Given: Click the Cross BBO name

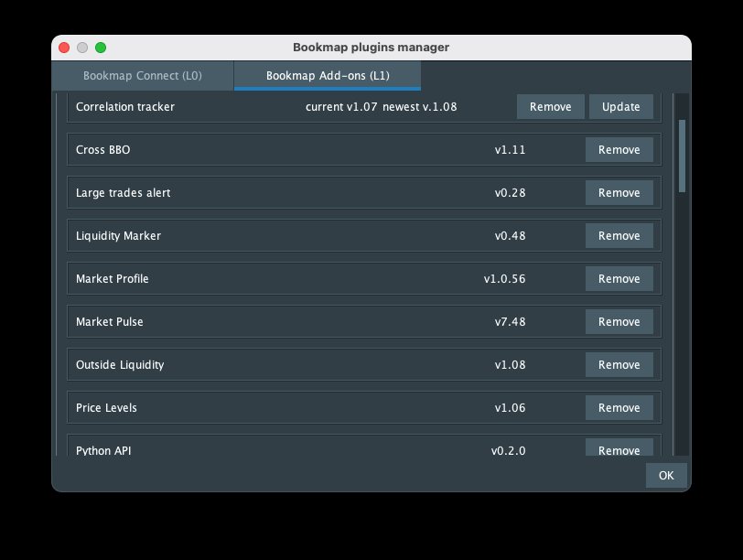Looking at the screenshot, I should [102, 150].
